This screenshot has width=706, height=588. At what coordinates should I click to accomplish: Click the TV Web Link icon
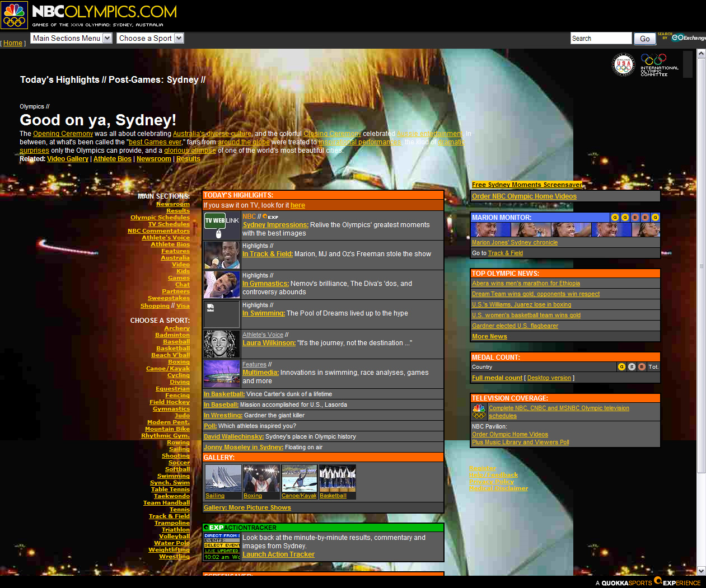[x=222, y=225]
